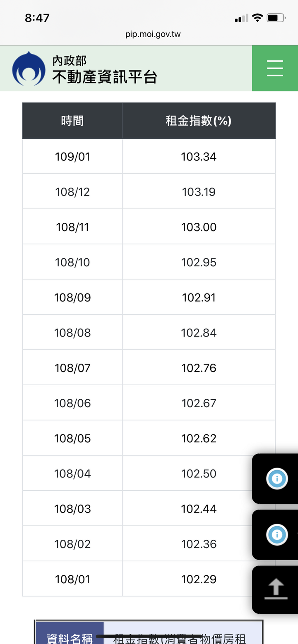This screenshot has height=644, width=298.
Task: Click the 租金指數(%) column header
Action: pos(199,120)
